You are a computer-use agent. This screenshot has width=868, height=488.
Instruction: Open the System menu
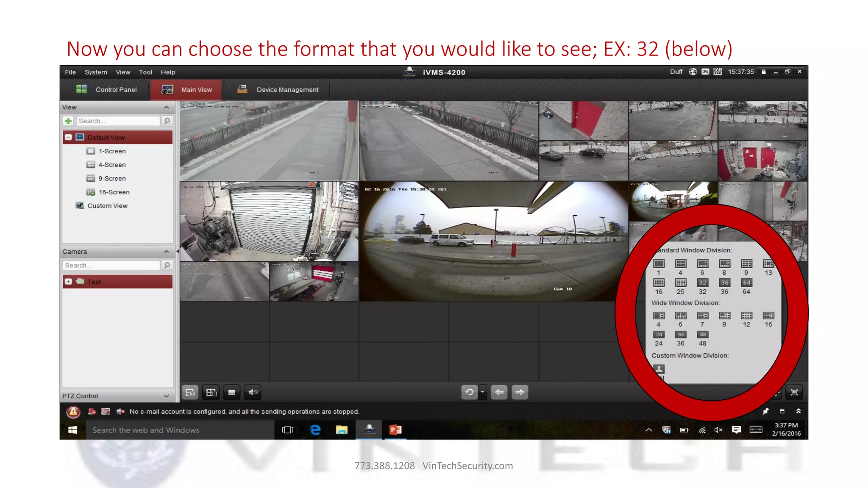(x=96, y=72)
